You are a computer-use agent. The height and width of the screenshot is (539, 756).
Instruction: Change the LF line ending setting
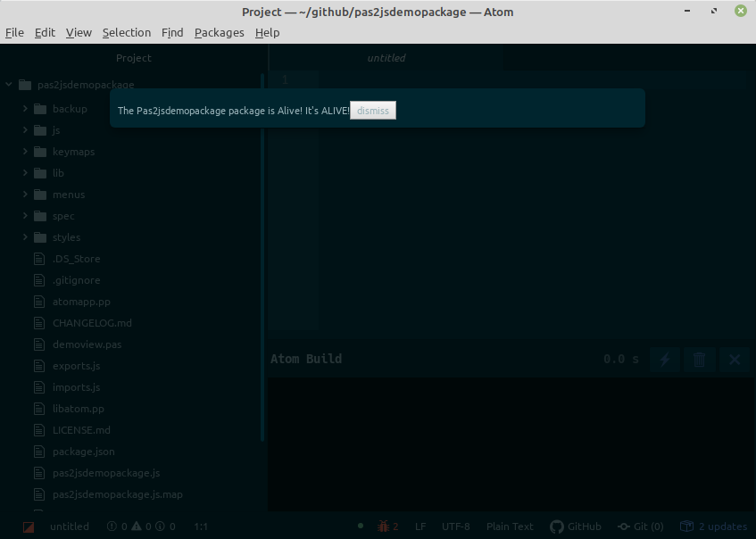(420, 527)
